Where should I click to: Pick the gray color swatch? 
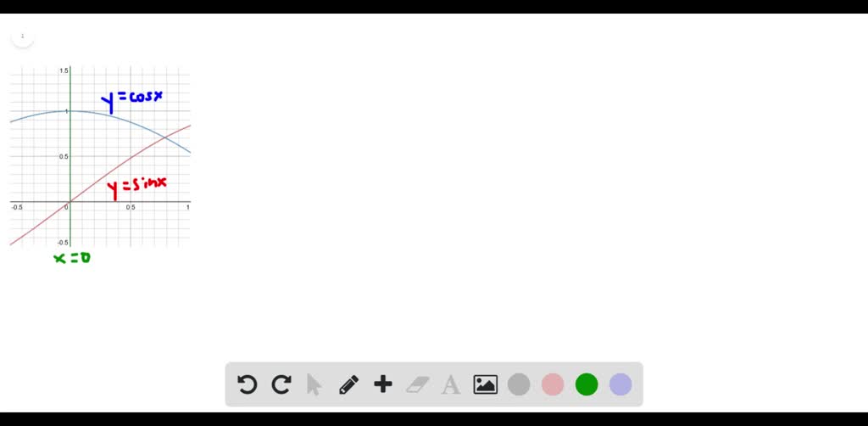pyautogui.click(x=519, y=384)
